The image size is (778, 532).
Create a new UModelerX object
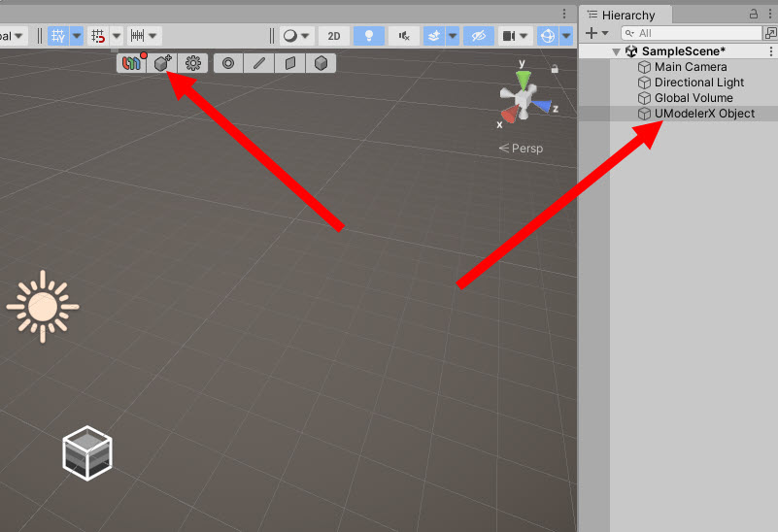click(162, 63)
